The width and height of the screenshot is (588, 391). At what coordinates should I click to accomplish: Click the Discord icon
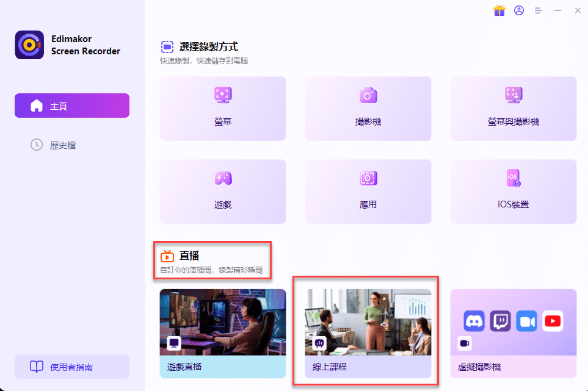[474, 321]
